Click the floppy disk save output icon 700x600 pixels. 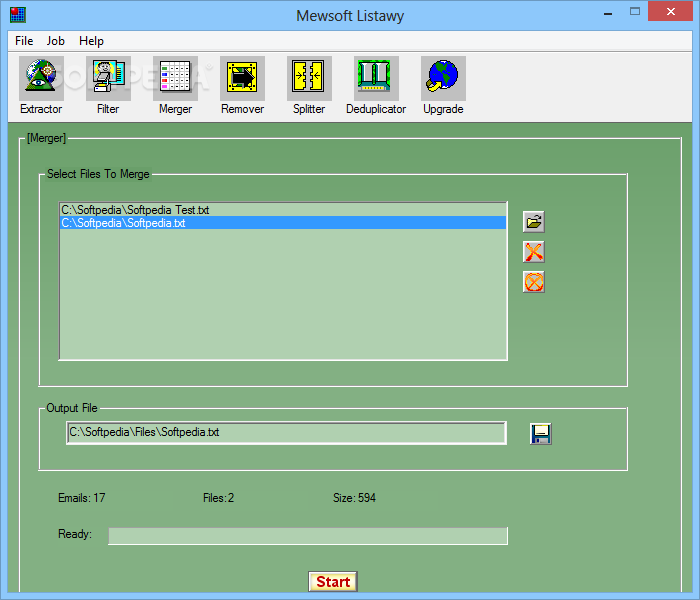point(541,433)
